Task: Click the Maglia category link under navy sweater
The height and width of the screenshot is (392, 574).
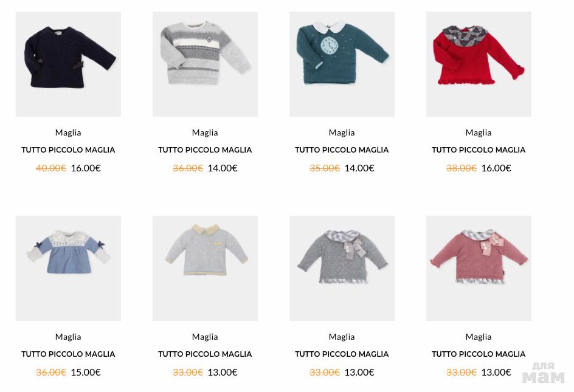Action: (x=68, y=132)
